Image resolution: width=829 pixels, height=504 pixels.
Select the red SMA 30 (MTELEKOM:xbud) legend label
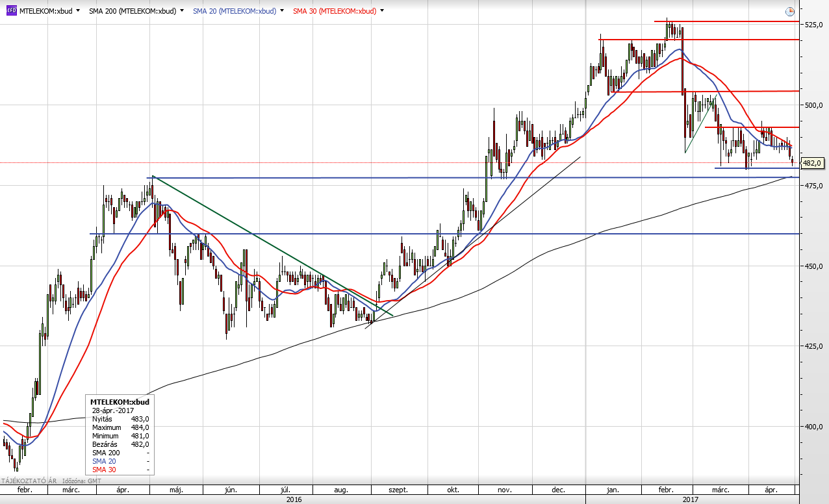[x=334, y=11]
